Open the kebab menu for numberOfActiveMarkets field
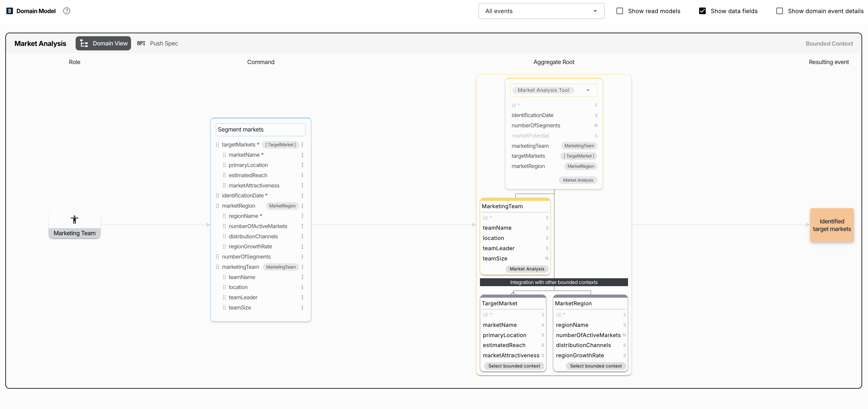Screen dimensions: 868x409 pos(302,226)
